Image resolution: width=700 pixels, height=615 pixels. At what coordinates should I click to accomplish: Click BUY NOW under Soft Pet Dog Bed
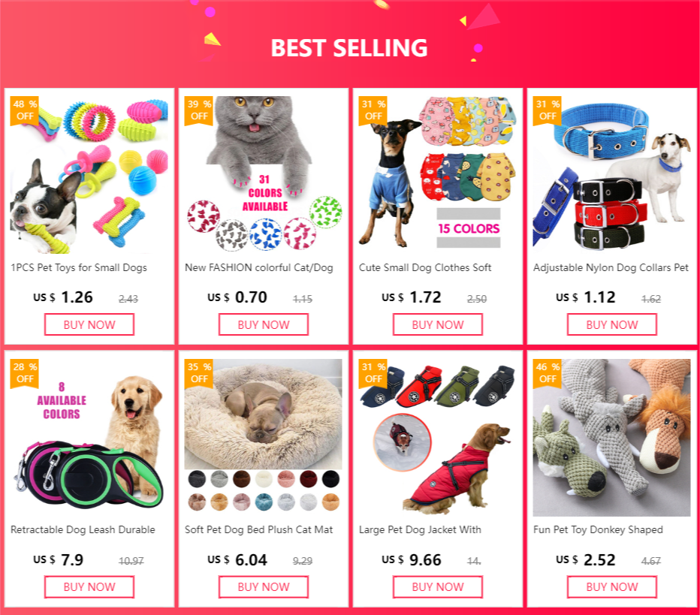(x=264, y=587)
